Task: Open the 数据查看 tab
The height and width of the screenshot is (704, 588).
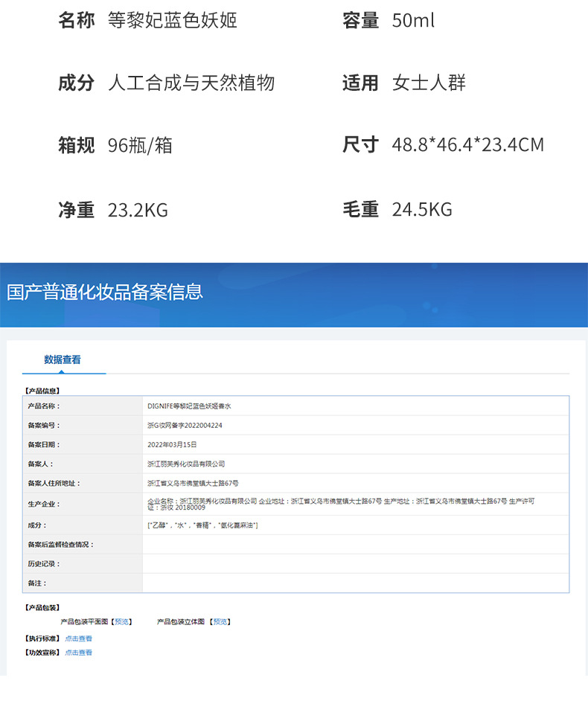Action: click(63, 359)
